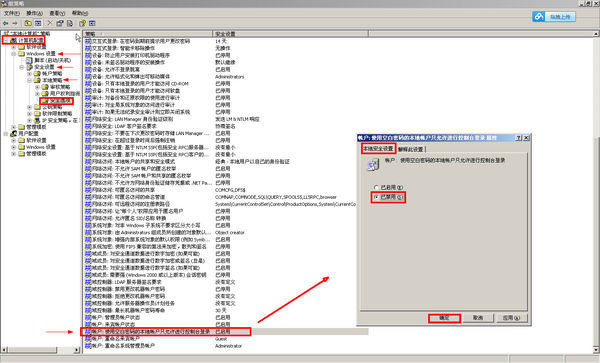Screen dimensions: 600x363
Task: Click the dialog's question mark help button
Action: 518,138
